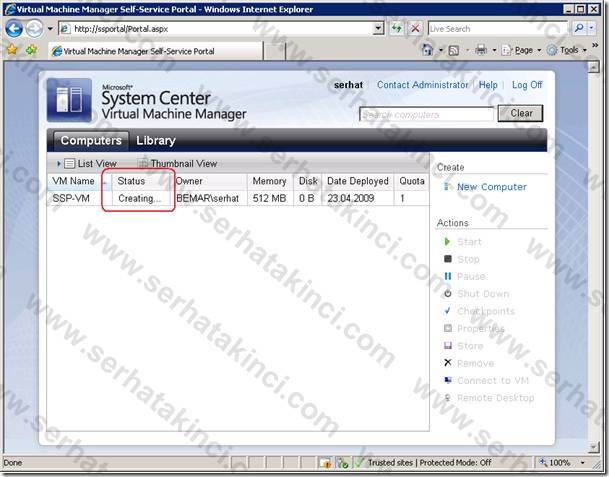Screen dimensions: 609x477
Task: Open the Favorites Center star icon
Action: point(12,50)
